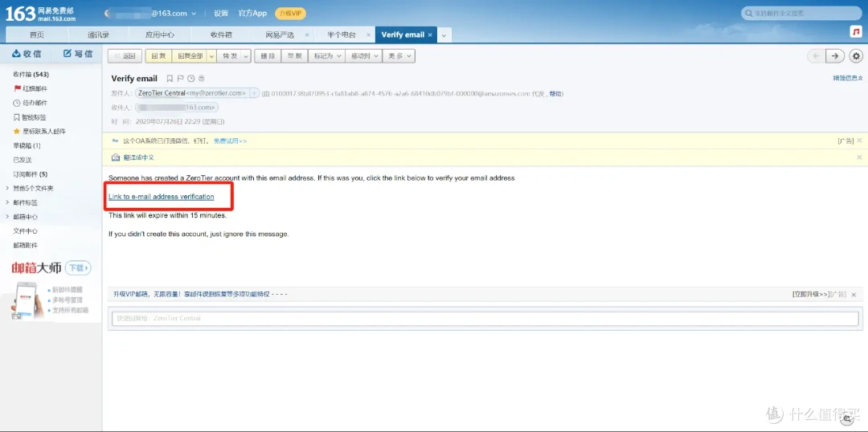Open the 草稿箱 (1) drafts folder
The width and height of the screenshot is (868, 432).
(27, 146)
